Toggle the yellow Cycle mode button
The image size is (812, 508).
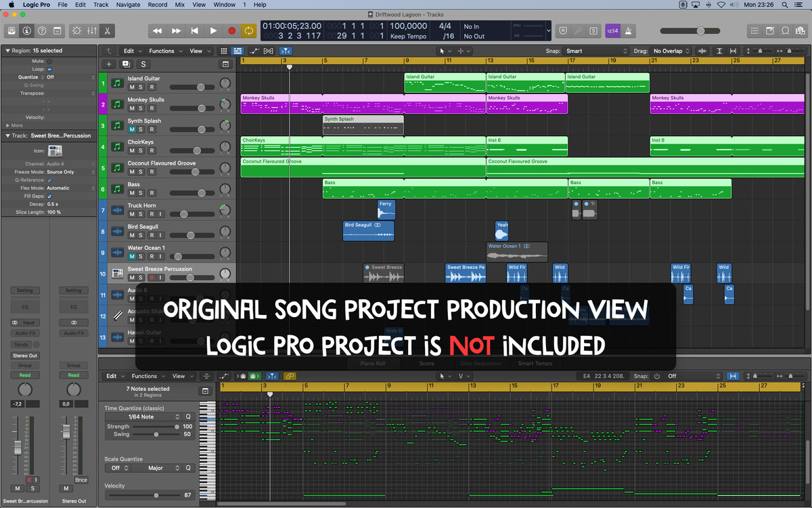250,30
